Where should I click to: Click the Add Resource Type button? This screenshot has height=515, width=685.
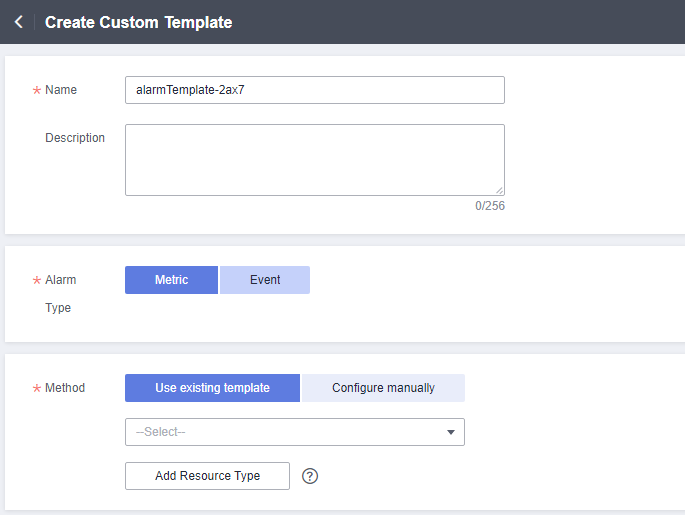coord(208,476)
